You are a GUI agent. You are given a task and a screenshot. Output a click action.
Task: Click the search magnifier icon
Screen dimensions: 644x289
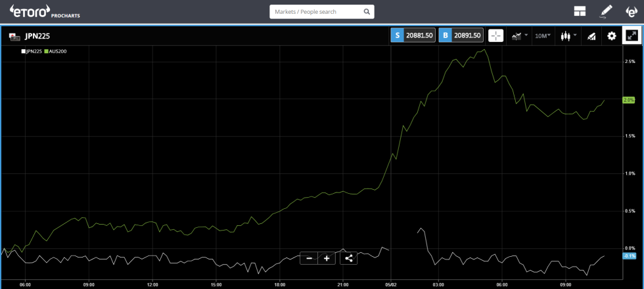(x=367, y=12)
